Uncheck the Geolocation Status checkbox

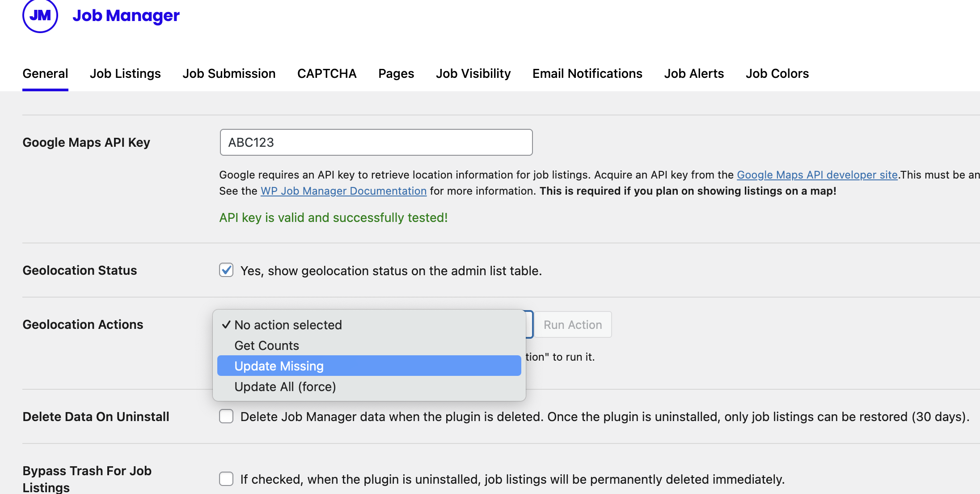[226, 270]
